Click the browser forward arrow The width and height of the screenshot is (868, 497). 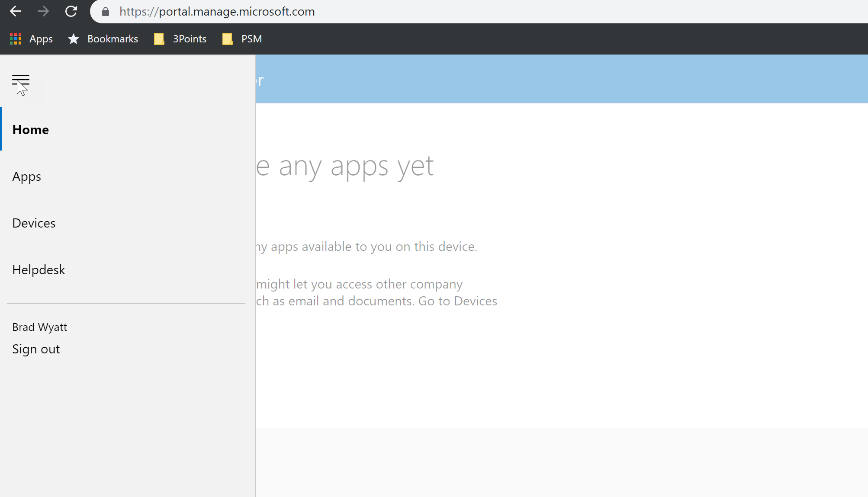(x=43, y=11)
